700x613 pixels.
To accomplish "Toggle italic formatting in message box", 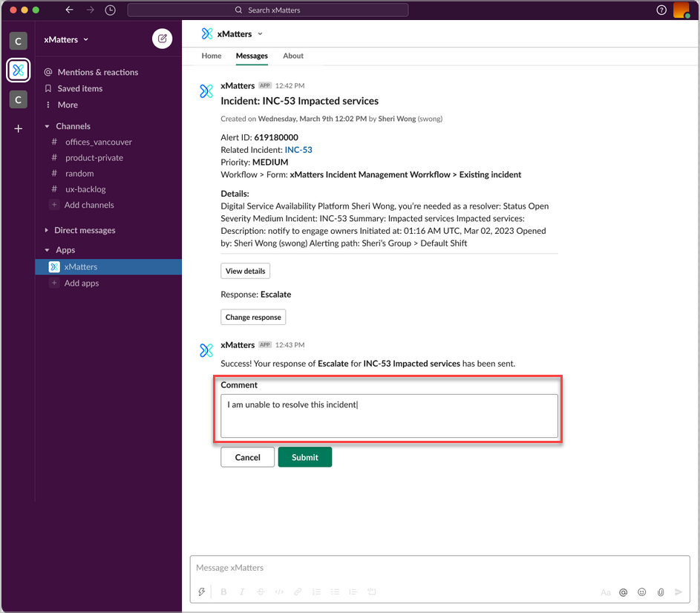I will 242,592.
